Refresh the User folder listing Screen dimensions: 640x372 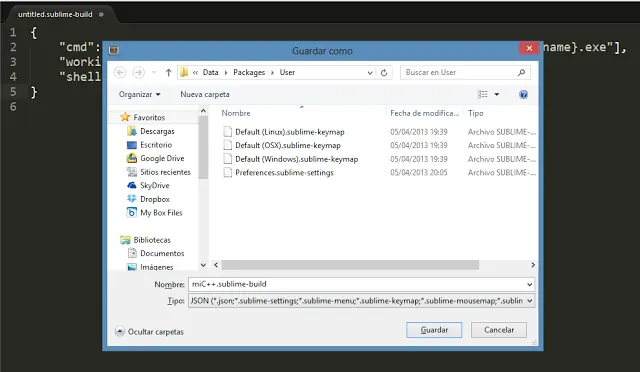pos(384,73)
